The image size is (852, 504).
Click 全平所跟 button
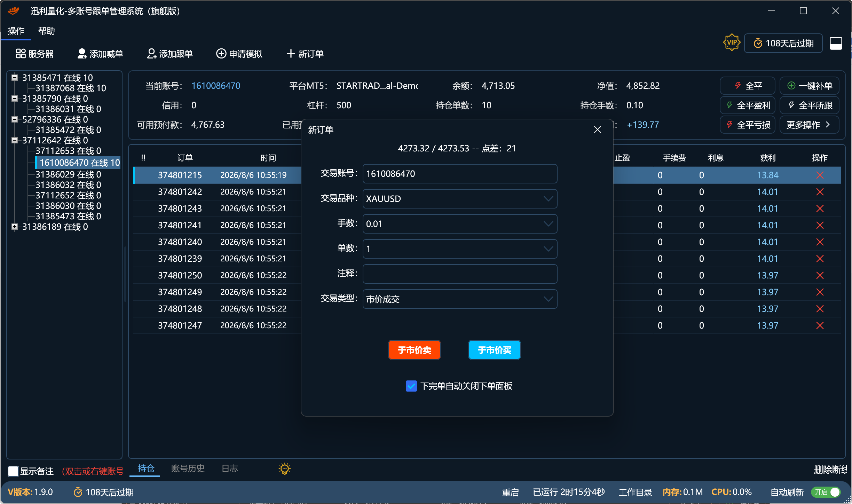pos(809,105)
